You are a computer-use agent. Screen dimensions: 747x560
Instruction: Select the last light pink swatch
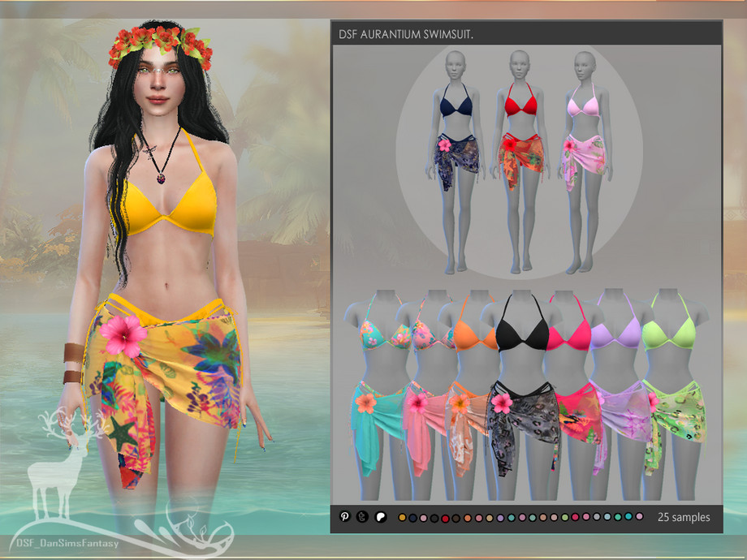coord(639,516)
